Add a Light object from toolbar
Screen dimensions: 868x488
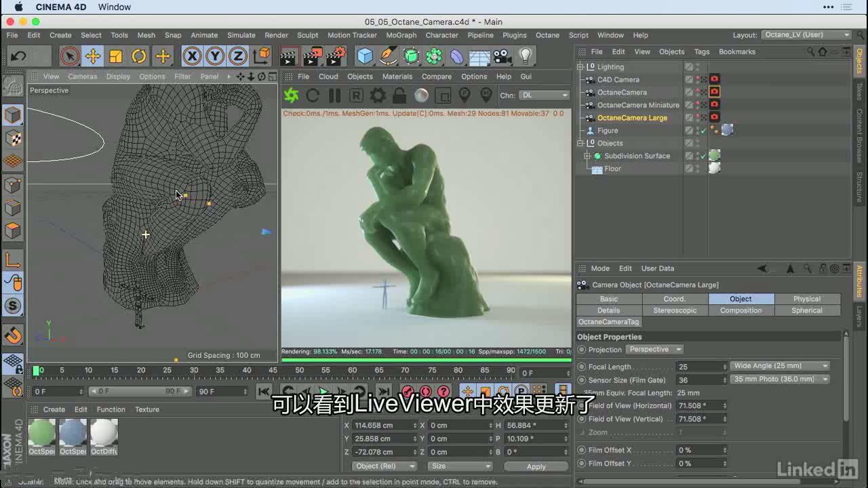526,56
